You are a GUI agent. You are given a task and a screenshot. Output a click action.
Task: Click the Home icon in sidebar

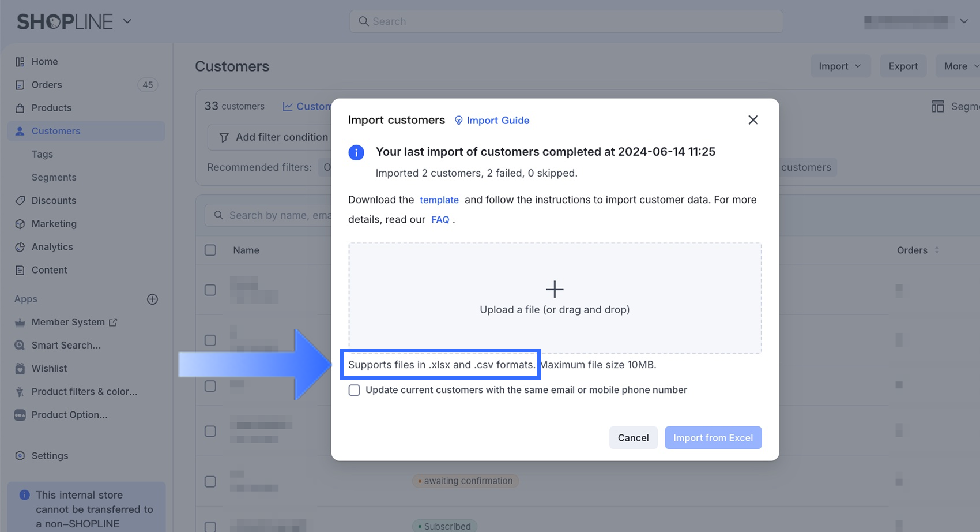point(20,62)
